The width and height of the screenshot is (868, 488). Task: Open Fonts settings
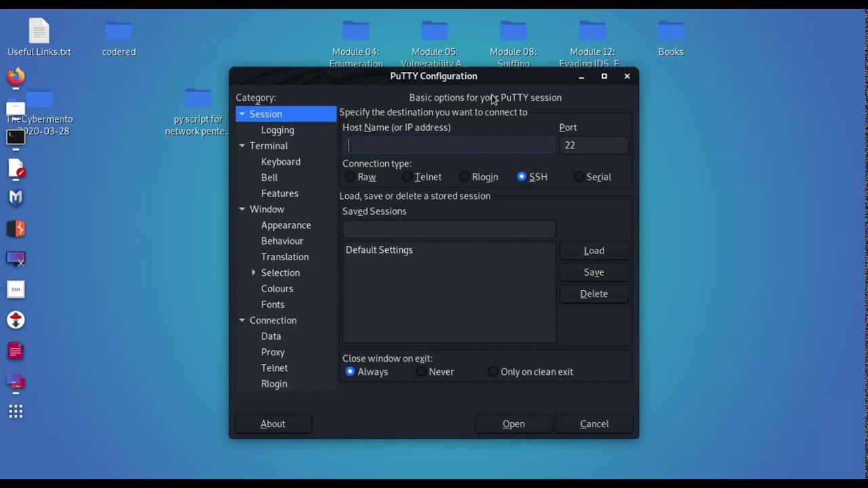pos(273,304)
